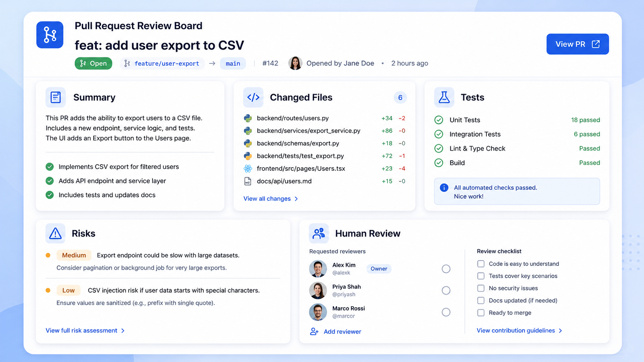The height and width of the screenshot is (362, 644).
Task: Select the radio button for Alex Kim
Action: [x=446, y=269]
